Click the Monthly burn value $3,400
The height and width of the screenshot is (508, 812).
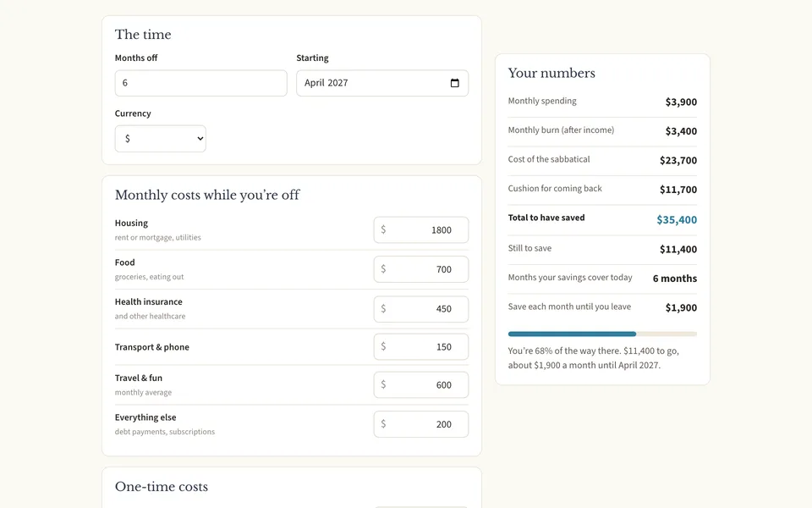click(x=681, y=131)
